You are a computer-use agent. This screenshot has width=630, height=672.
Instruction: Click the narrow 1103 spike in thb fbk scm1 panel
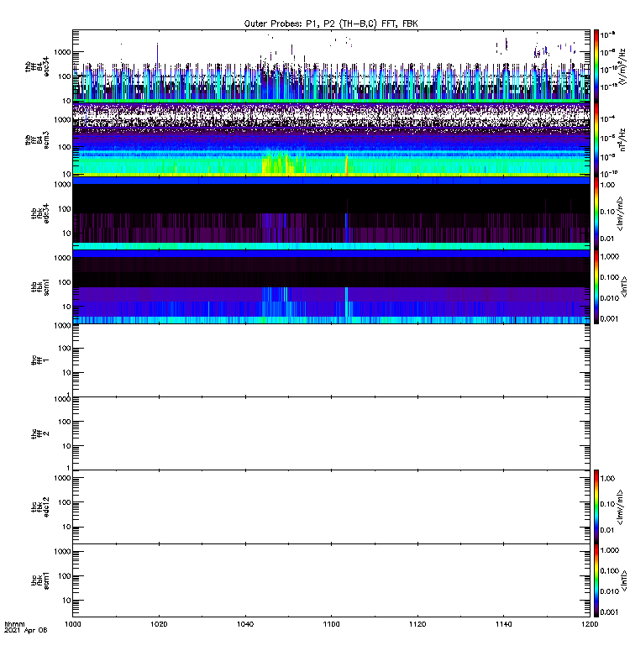346,302
